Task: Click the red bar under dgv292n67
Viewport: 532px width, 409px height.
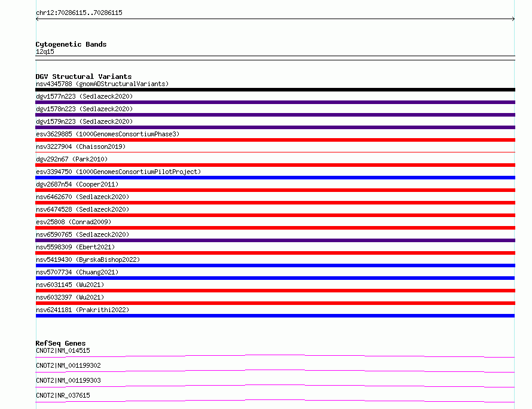Action: pyautogui.click(x=275, y=165)
